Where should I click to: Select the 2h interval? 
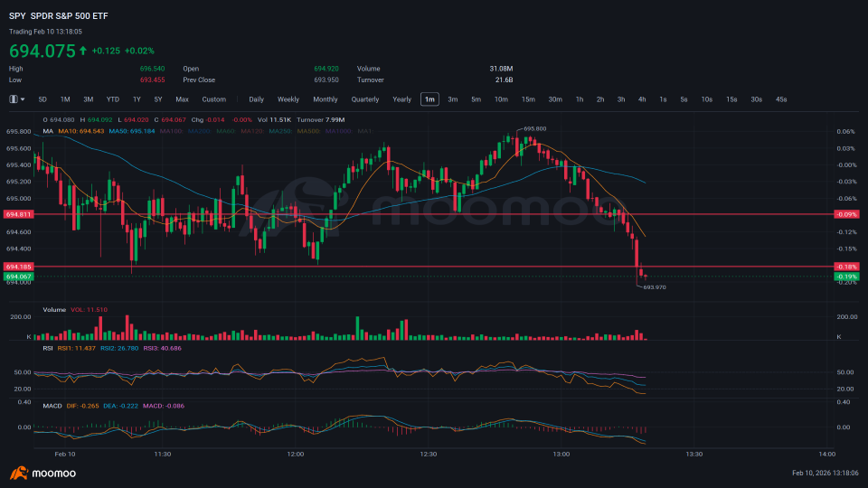click(x=600, y=99)
